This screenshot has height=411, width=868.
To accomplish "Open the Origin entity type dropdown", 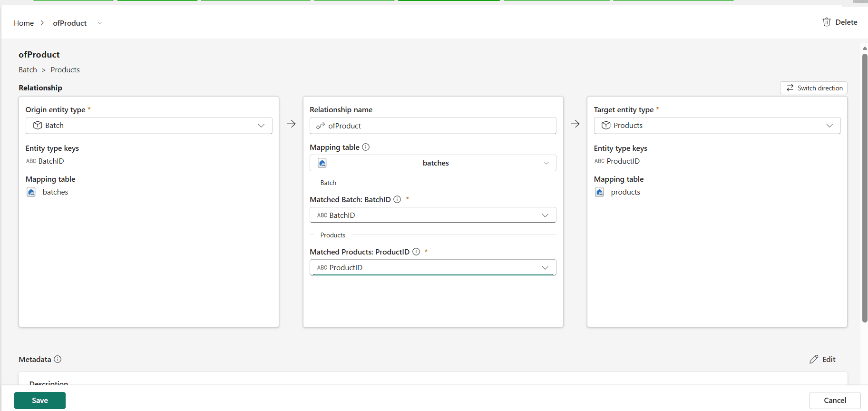I will coord(149,126).
